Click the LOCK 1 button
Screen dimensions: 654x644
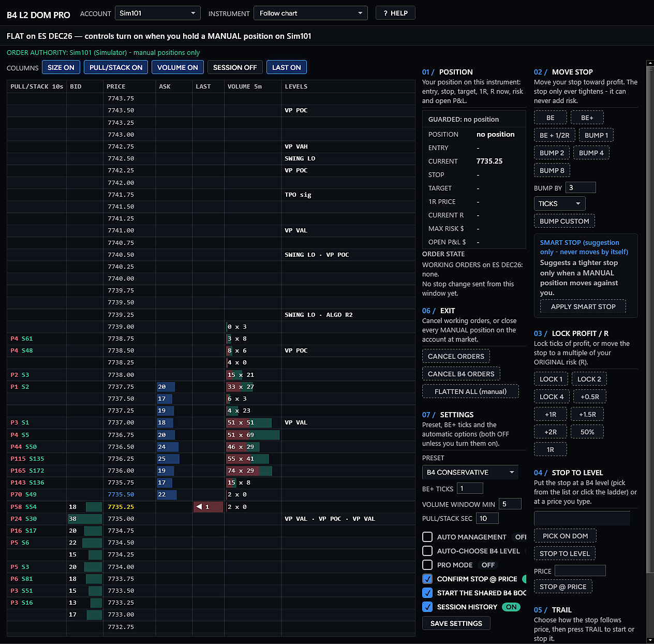pos(551,379)
